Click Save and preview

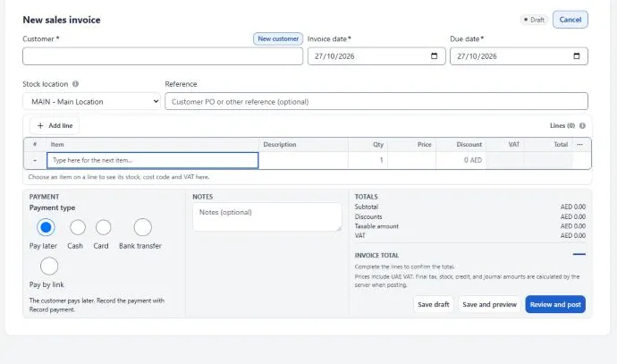click(489, 304)
